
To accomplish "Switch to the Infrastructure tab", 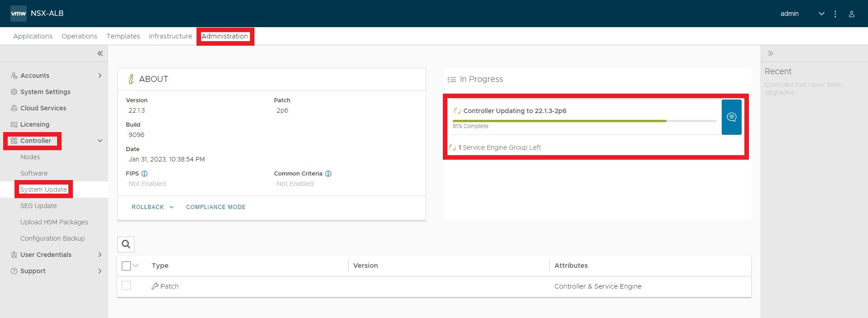I will click(170, 36).
